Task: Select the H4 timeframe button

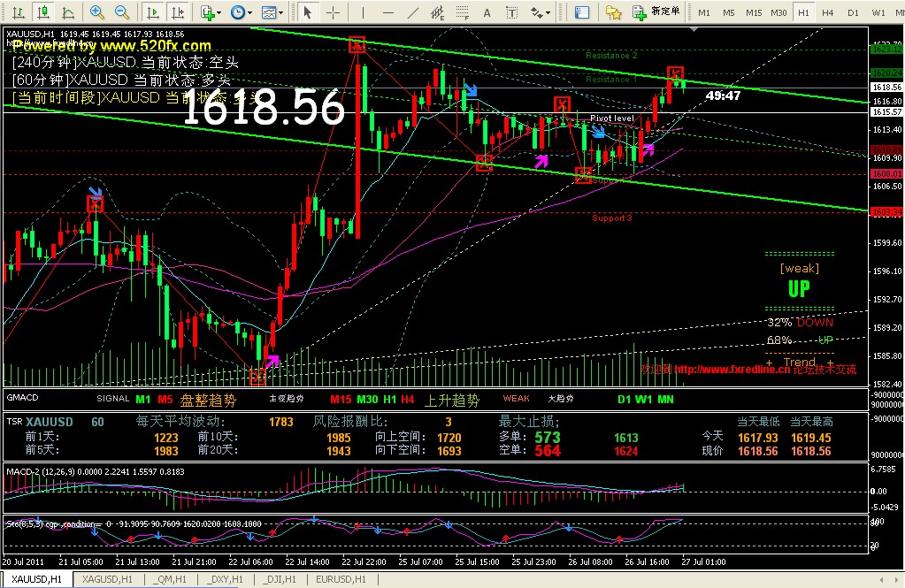Action: pyautogui.click(x=827, y=12)
